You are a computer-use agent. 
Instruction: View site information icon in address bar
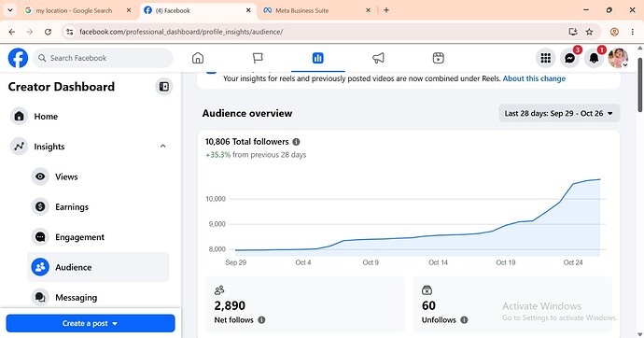coord(69,32)
